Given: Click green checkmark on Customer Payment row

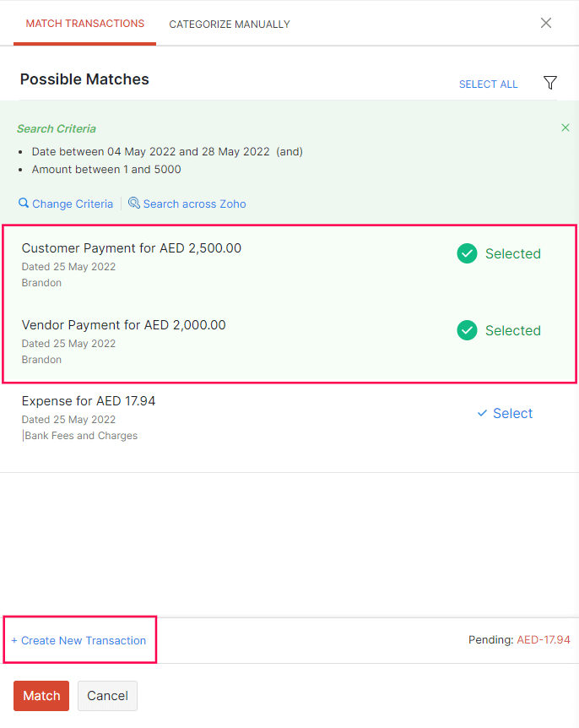Looking at the screenshot, I should [x=467, y=253].
